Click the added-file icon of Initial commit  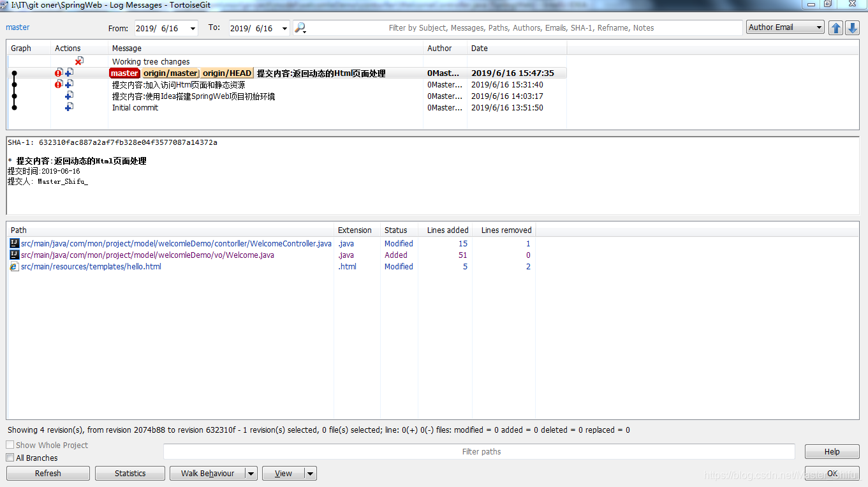[69, 107]
